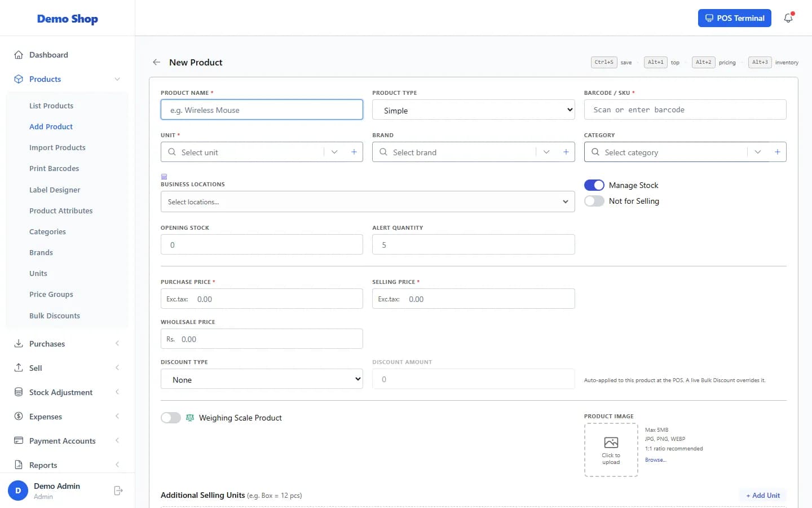Click the Reports document icon

click(x=19, y=465)
